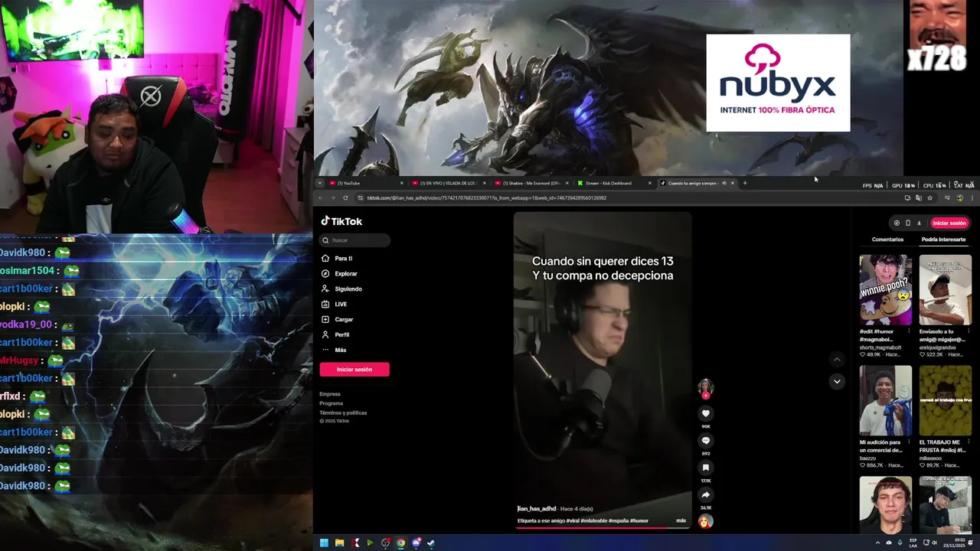Viewport: 980px width, 551px height.
Task: Open comments via the speech bubble icon
Action: [x=705, y=441]
